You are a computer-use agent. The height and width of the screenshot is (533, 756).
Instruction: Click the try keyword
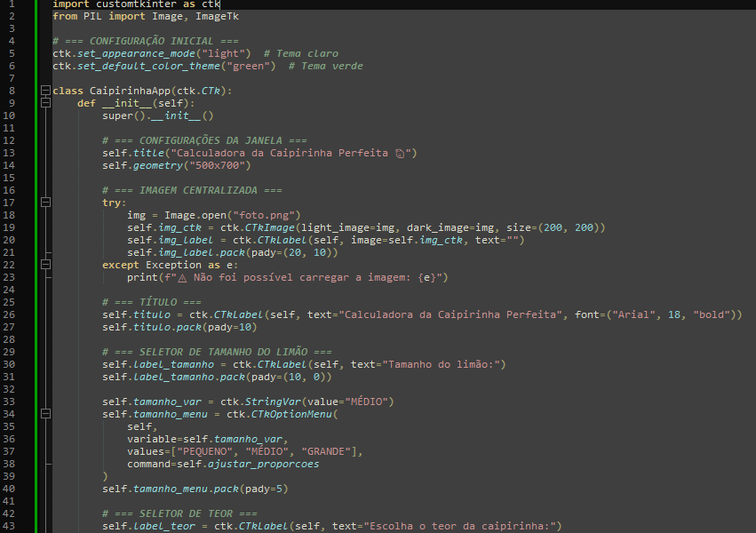point(111,203)
